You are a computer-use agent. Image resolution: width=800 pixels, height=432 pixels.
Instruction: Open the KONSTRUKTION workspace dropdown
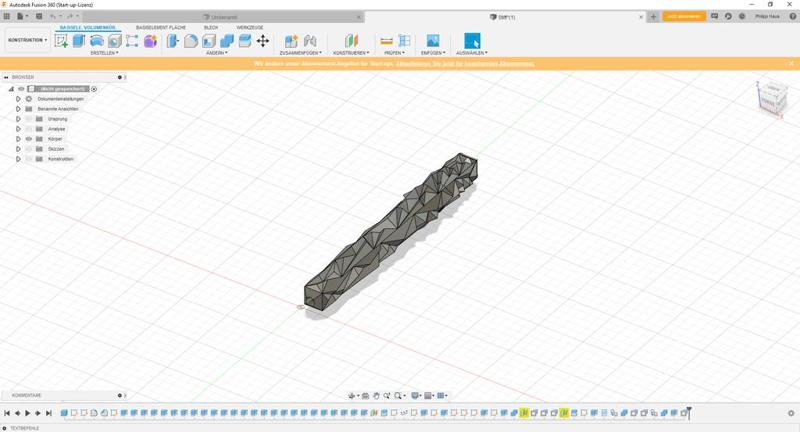click(x=27, y=40)
